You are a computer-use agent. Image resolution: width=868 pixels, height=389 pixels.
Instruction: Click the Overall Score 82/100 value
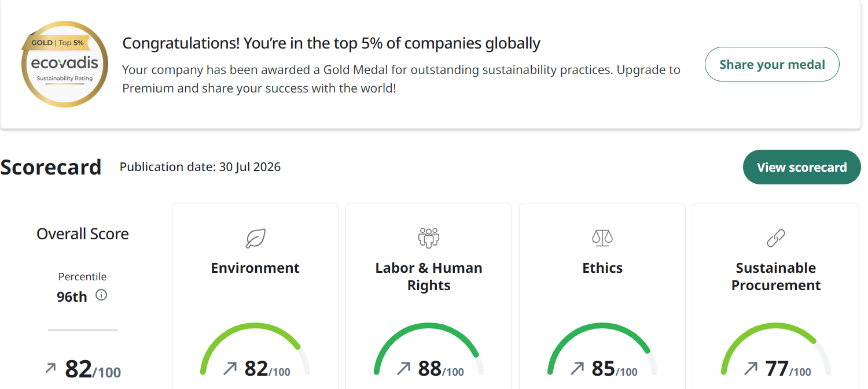pos(93,369)
